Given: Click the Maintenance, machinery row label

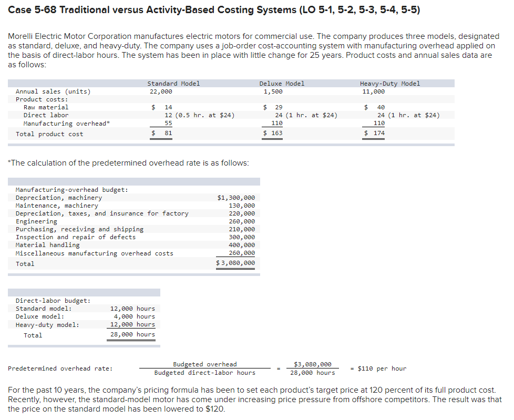Looking at the screenshot, I should 57,206.
